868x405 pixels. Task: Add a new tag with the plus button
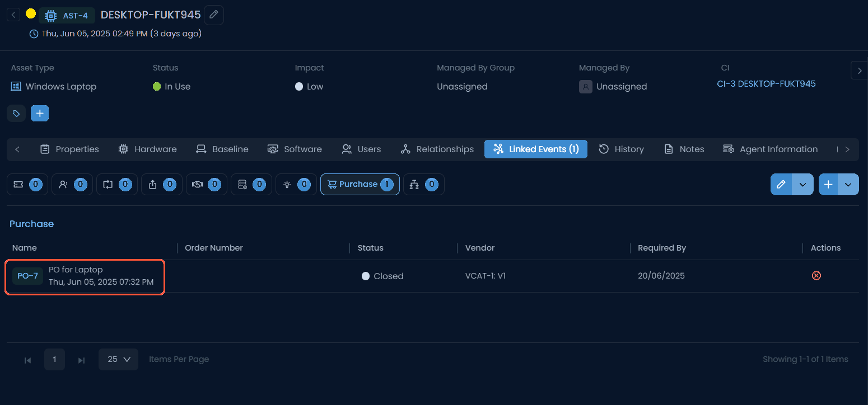click(40, 114)
